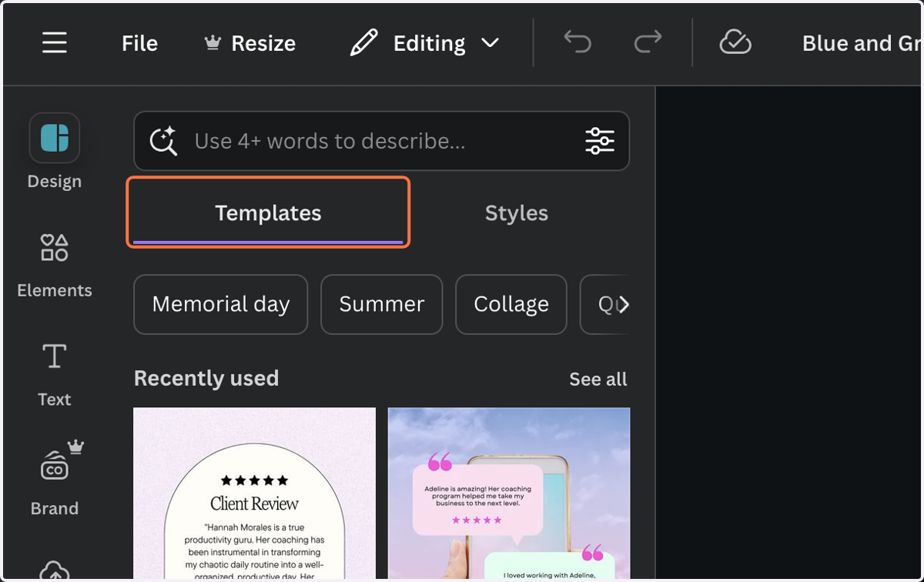Image resolution: width=924 pixels, height=582 pixels.
Task: Click See all recently used templates
Action: click(598, 379)
